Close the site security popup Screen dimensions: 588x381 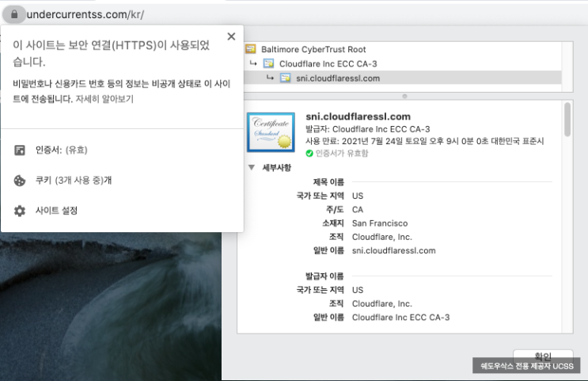(x=231, y=36)
